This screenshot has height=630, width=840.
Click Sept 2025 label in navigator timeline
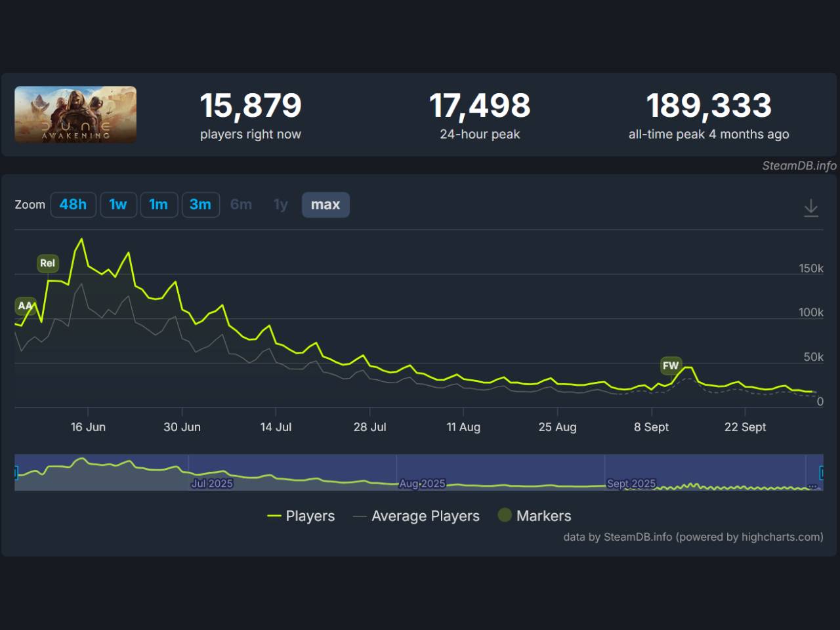(x=631, y=483)
